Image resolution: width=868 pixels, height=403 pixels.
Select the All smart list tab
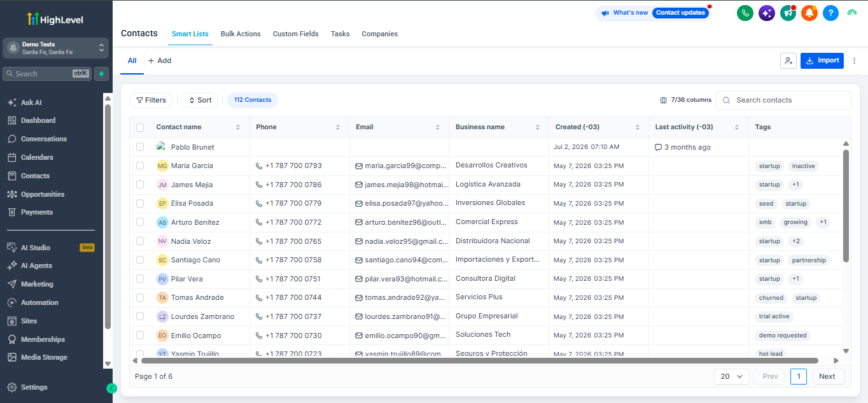[x=132, y=61]
